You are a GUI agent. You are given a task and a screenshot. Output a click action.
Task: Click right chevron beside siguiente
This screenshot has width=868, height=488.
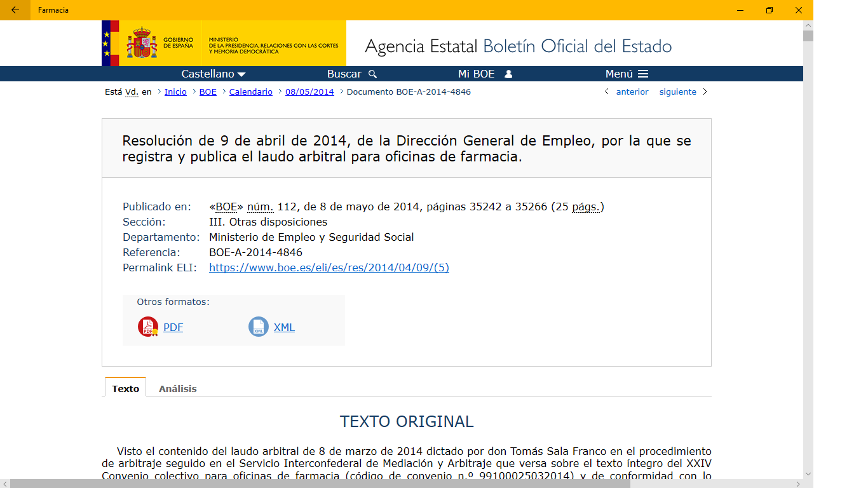pos(705,91)
